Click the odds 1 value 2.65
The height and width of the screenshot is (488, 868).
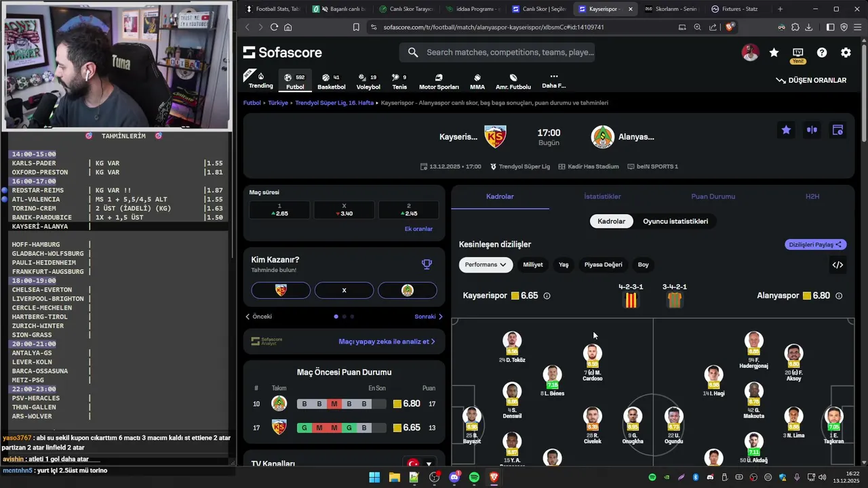point(279,210)
